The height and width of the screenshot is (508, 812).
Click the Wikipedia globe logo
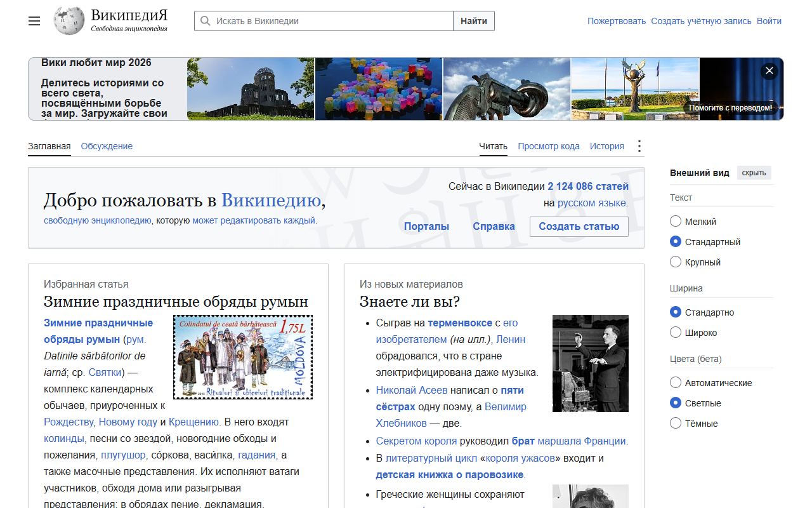coord(69,21)
